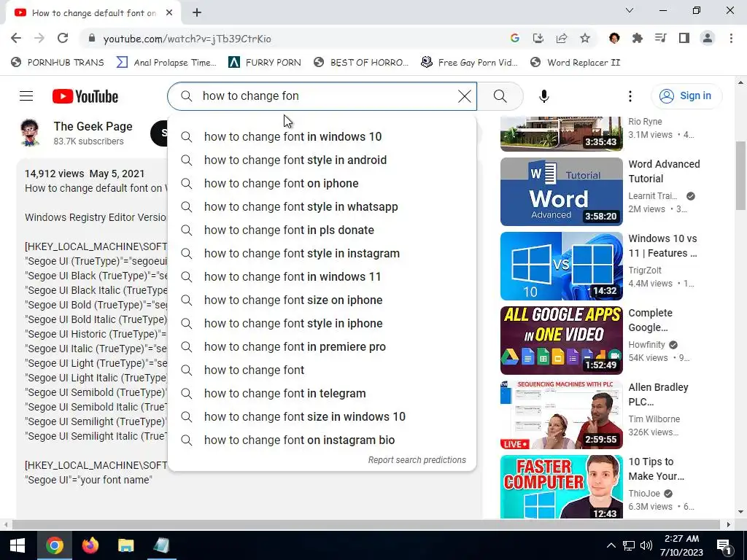
Task: Toggle Chrome side panel
Action: tap(684, 38)
